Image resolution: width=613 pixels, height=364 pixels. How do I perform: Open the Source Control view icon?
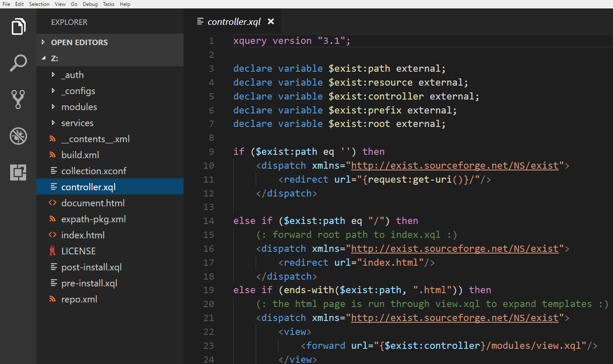[x=18, y=100]
